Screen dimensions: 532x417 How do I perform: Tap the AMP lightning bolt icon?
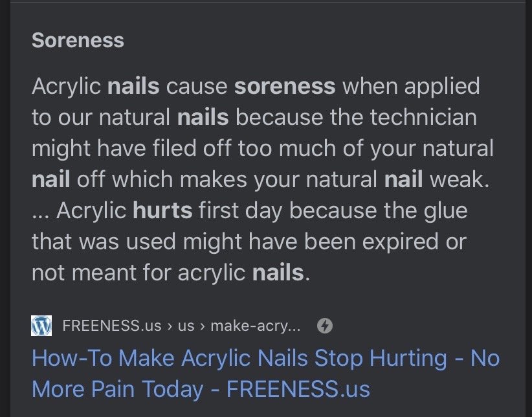pos(325,326)
